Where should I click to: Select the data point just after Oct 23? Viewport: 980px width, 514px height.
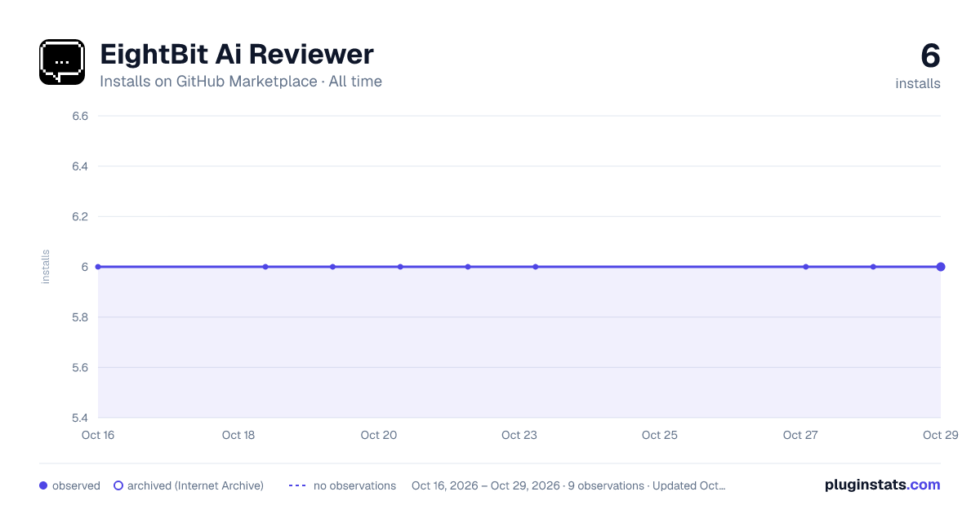[536, 267]
